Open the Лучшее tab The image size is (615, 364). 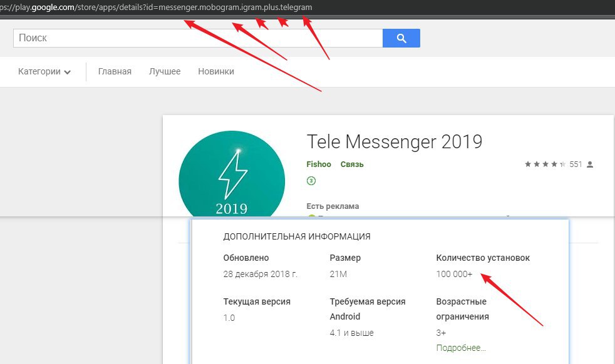click(x=165, y=72)
